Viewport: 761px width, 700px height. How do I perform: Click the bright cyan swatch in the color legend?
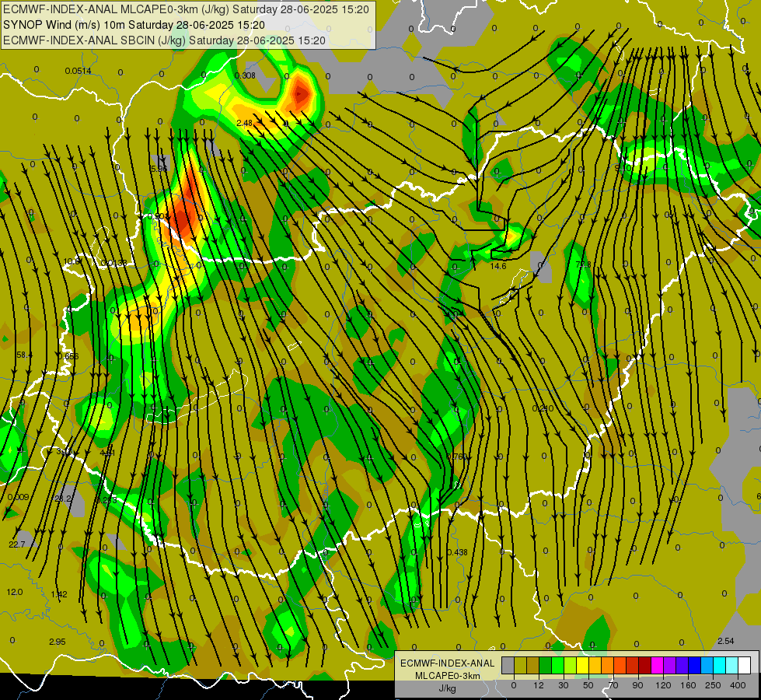720,665
